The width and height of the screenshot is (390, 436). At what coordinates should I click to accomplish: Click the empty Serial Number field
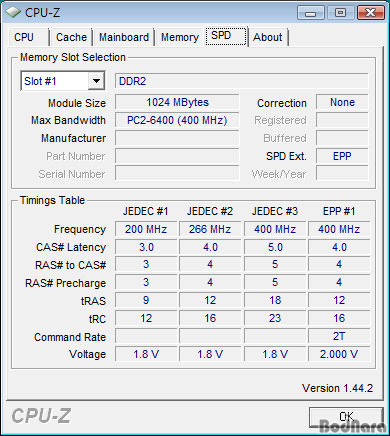point(177,173)
